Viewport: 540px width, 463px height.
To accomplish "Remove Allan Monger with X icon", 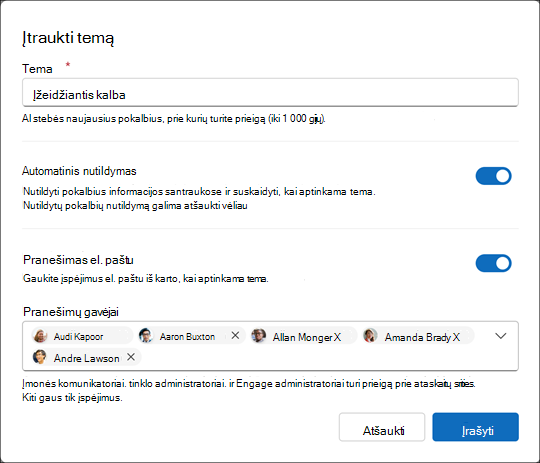I will tap(337, 337).
